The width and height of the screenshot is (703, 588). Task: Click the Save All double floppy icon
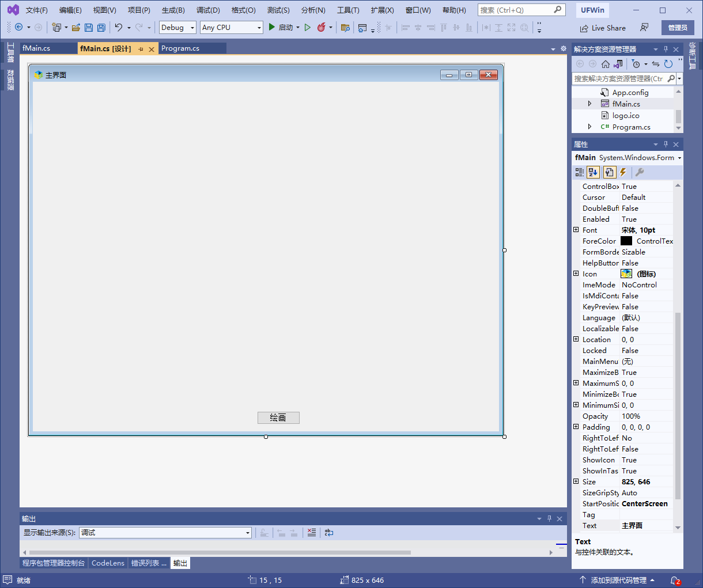101,27
